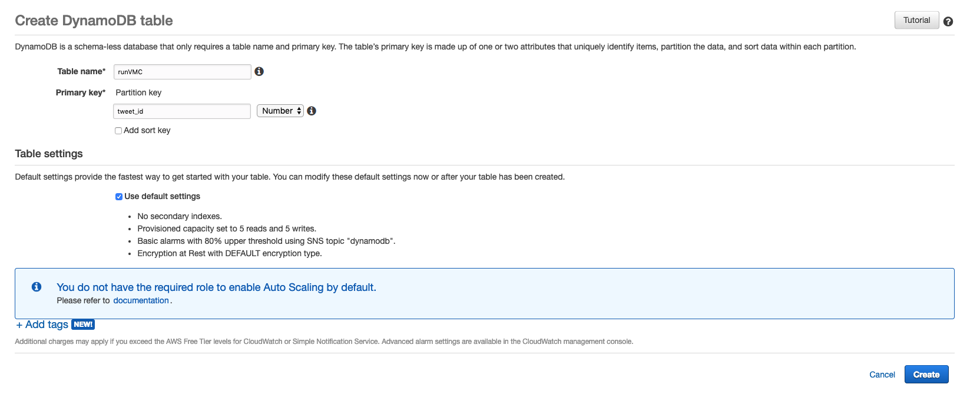Enable the Add sort key checkbox

tap(118, 131)
